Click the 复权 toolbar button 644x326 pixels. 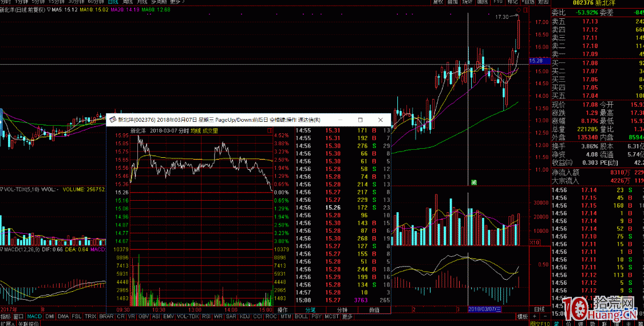[438, 2]
